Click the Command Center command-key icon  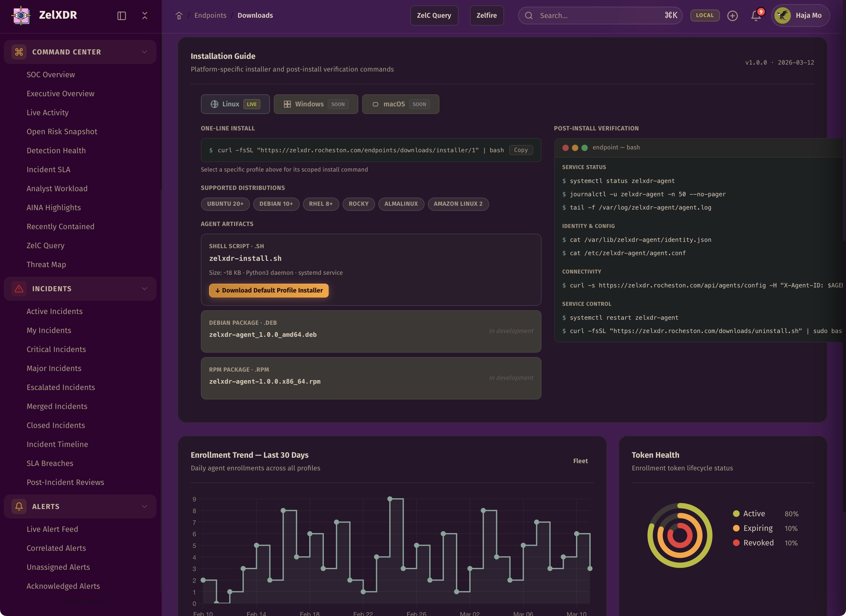[19, 52]
